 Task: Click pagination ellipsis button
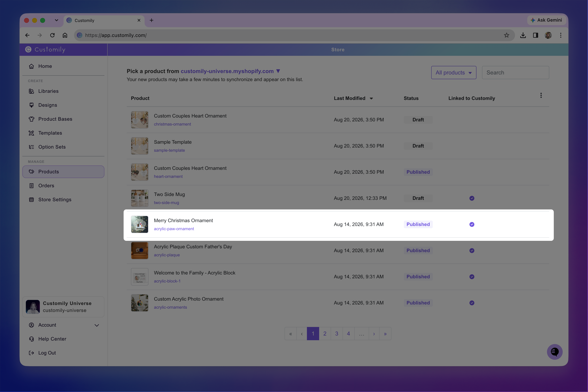(362, 334)
